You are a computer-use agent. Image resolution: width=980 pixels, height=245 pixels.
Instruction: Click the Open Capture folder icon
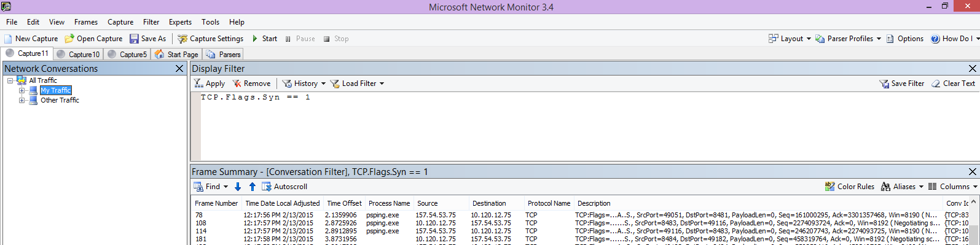tap(69, 39)
